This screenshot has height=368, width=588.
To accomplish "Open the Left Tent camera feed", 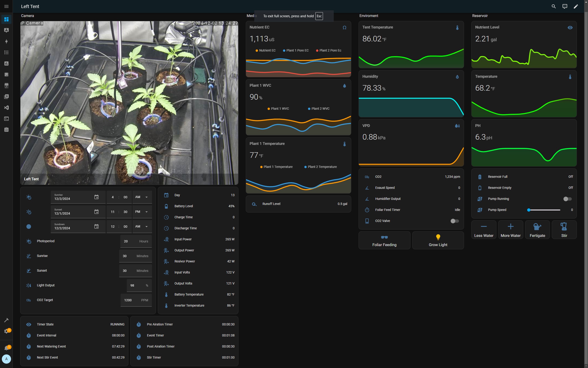I will (129, 103).
